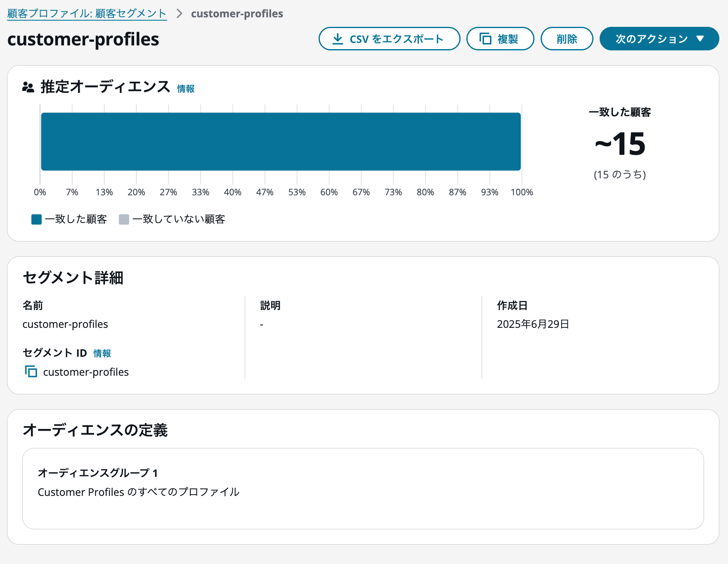This screenshot has width=728, height=564.
Task: Click the copy icon beside segment ID customer-profiles
Action: pos(31,372)
